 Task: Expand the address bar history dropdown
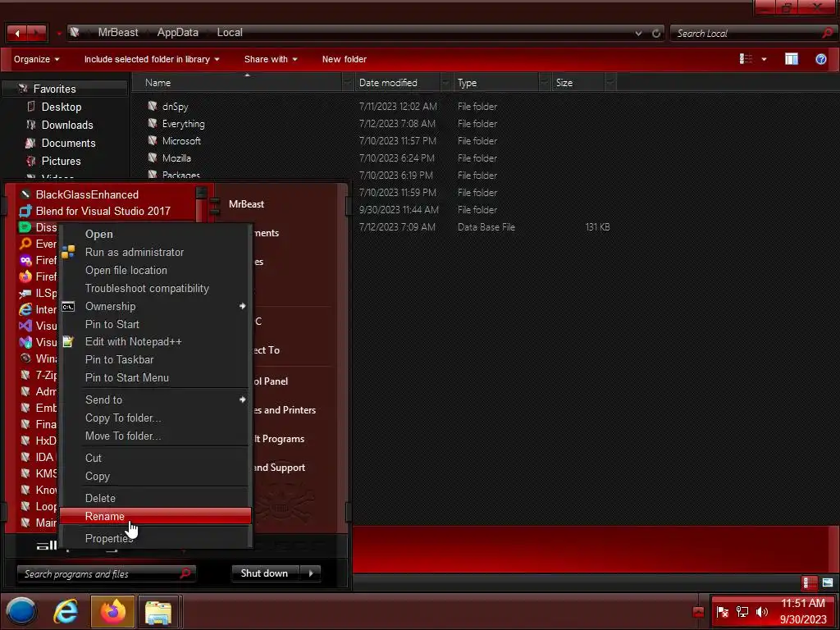pos(638,33)
